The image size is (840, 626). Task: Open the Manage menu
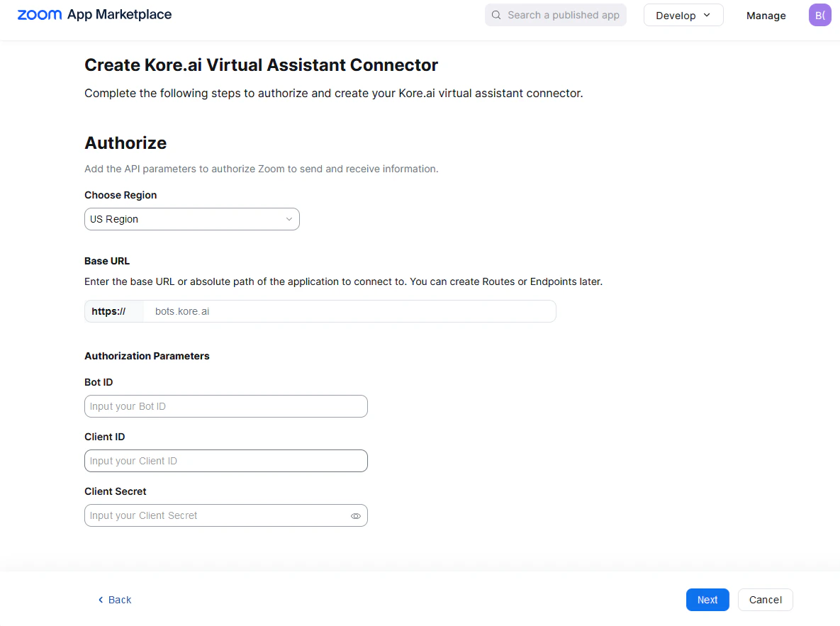click(x=766, y=15)
